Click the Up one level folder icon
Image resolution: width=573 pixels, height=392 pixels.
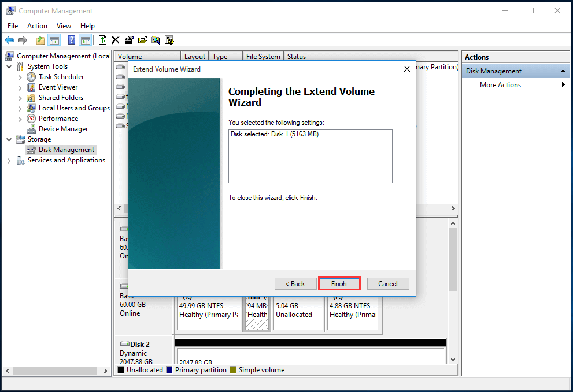(x=40, y=39)
